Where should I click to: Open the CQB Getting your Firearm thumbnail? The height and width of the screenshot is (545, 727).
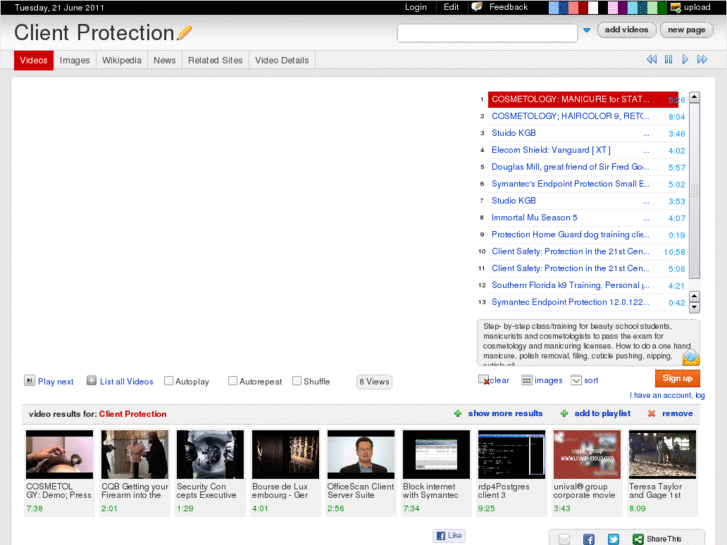click(135, 454)
